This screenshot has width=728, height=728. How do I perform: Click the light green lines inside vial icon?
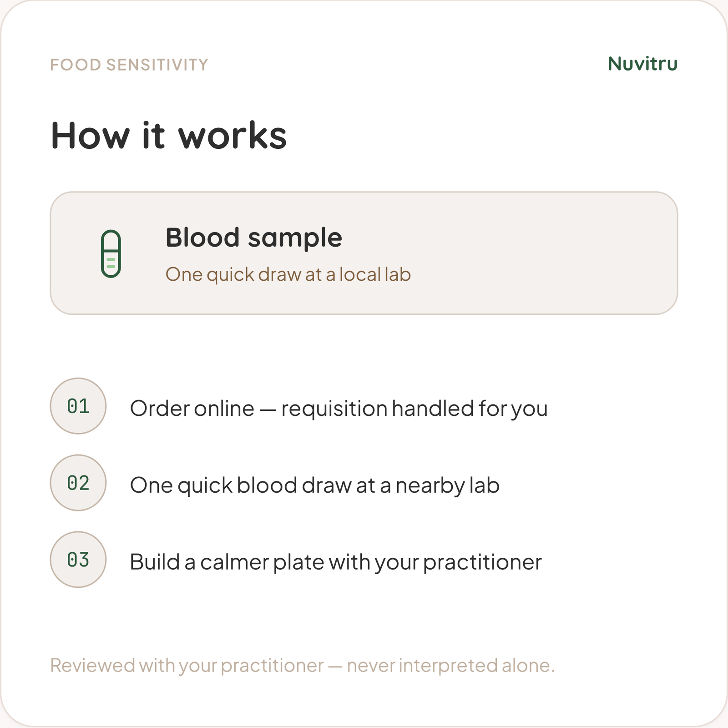(x=111, y=263)
